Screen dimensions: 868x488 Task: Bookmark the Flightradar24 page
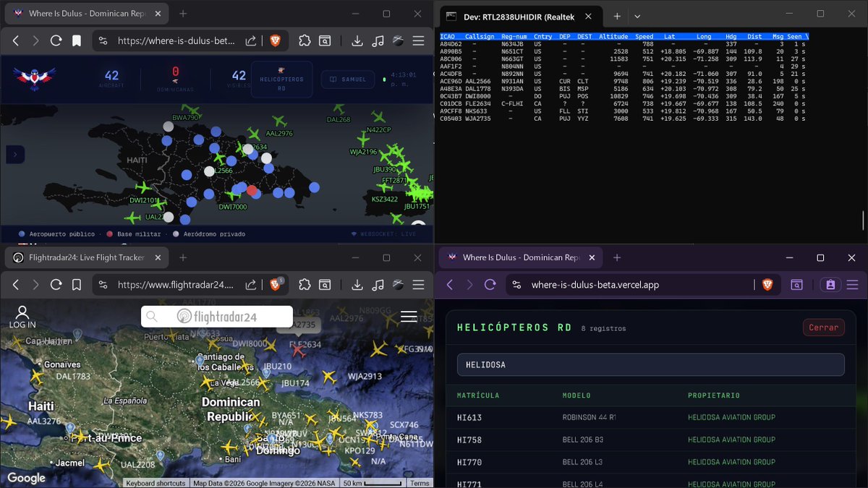(76, 285)
